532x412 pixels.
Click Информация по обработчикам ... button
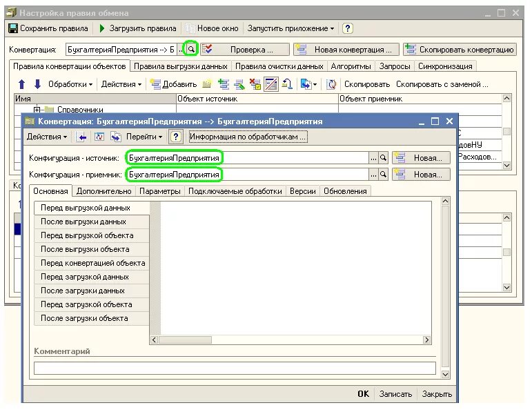tap(248, 137)
